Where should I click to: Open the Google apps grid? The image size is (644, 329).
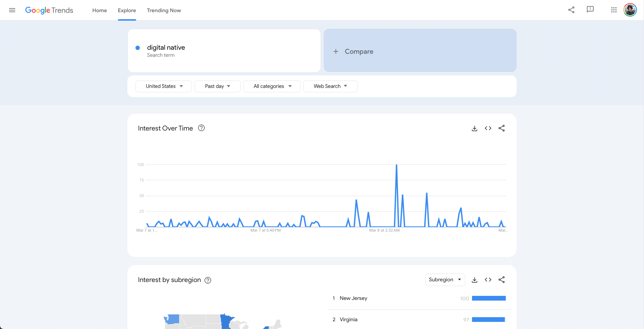614,10
